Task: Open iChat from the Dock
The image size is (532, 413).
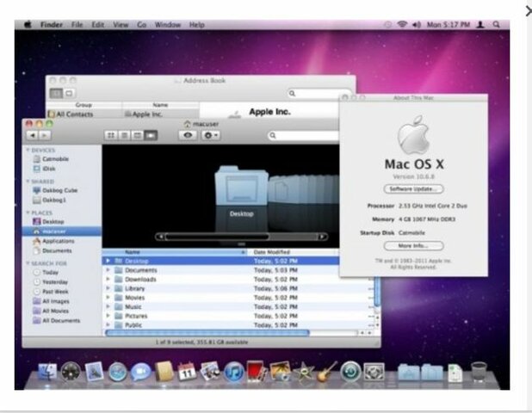Action: (141, 372)
